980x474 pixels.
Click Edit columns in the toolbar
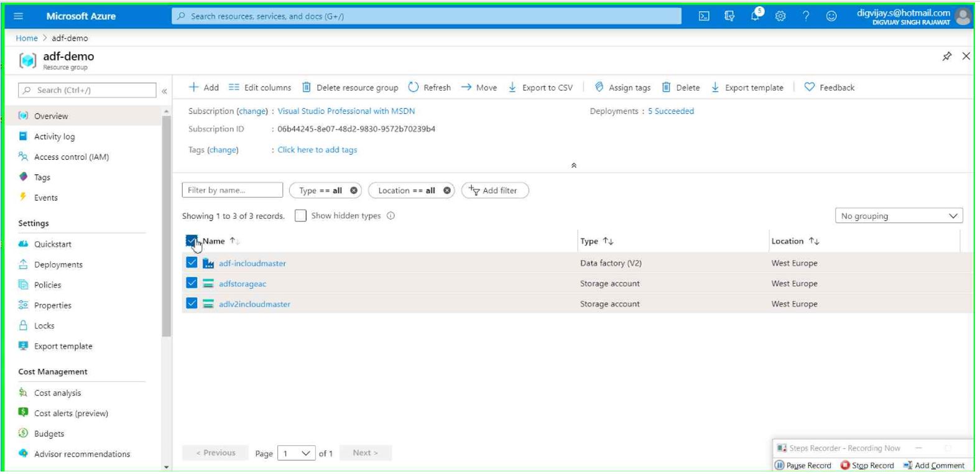coord(260,88)
